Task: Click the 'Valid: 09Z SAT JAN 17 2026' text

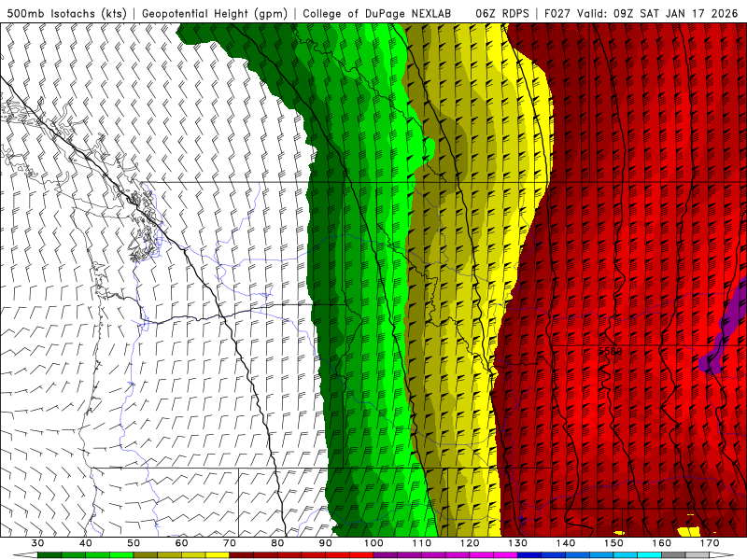Action: pos(657,14)
